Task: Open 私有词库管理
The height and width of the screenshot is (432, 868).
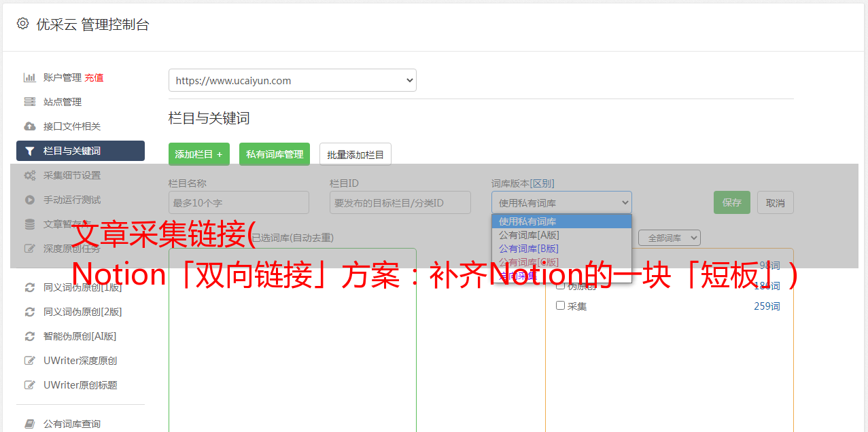Action: 275,154
